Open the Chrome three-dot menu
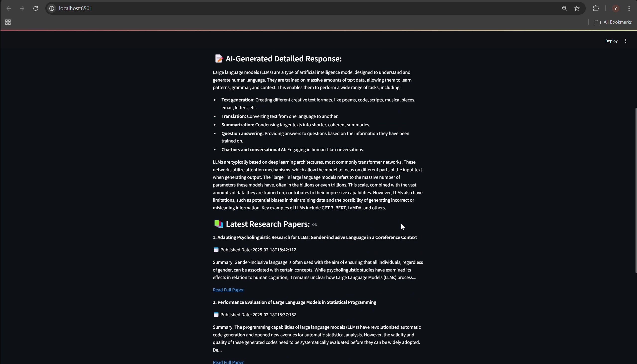Viewport: 637px width, 364px height. coord(629,8)
